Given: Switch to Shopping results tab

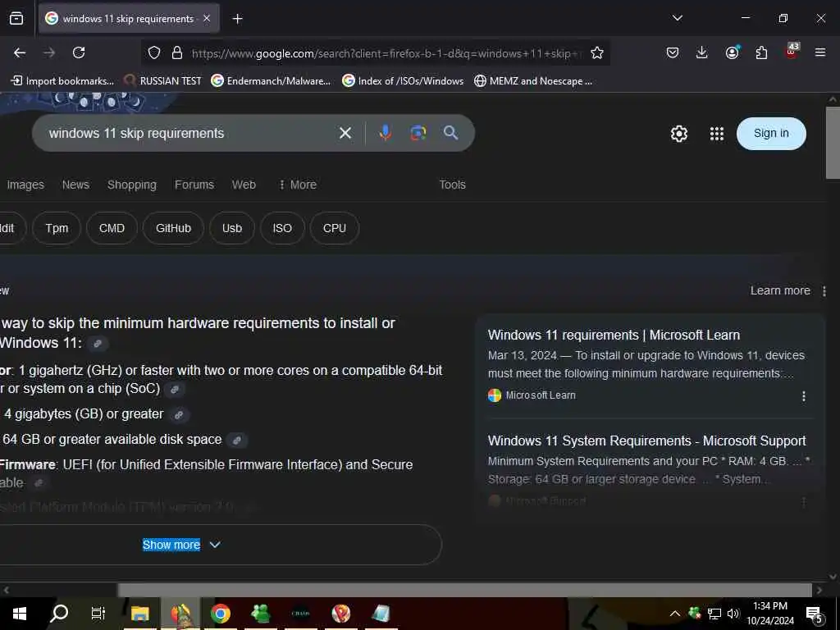Looking at the screenshot, I should (x=132, y=185).
